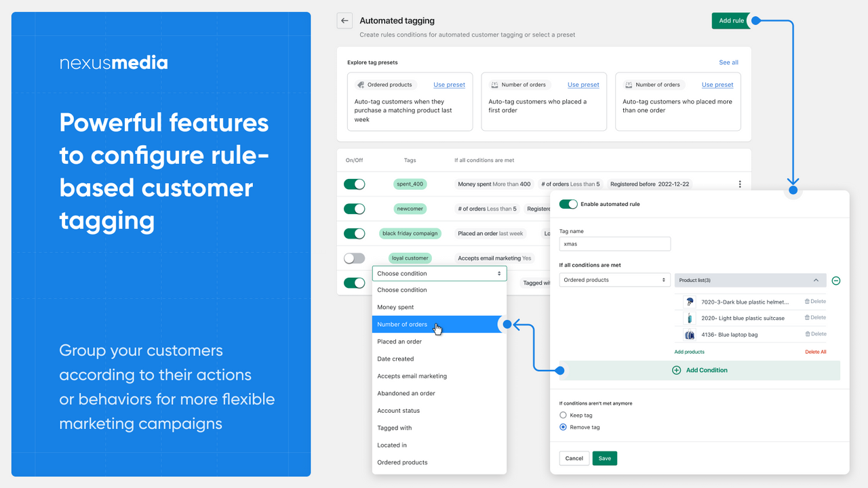Open See all tag presets
This screenshot has height=488, width=868.
coord(728,62)
